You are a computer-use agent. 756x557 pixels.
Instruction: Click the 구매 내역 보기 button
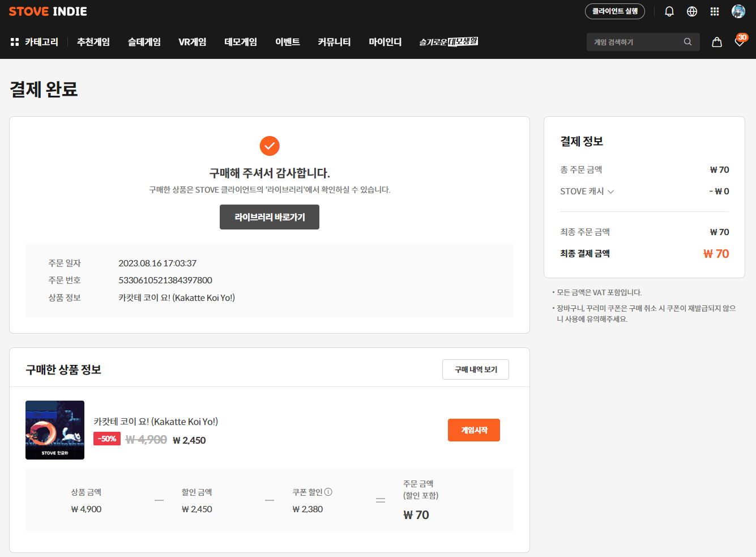click(x=476, y=369)
